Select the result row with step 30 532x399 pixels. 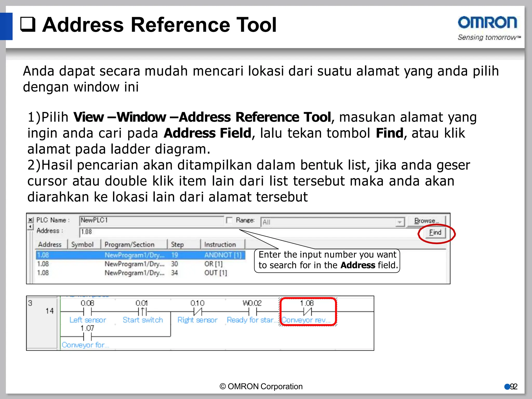(x=140, y=264)
